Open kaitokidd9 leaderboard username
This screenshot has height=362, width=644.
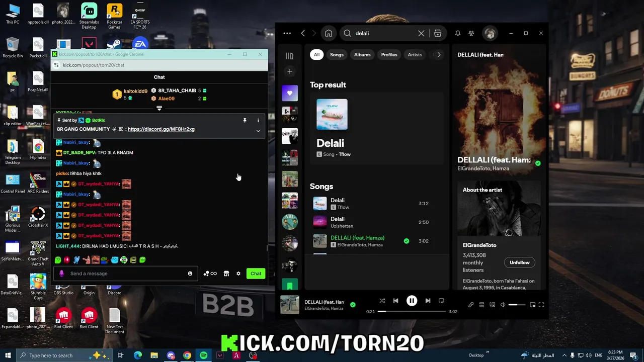135,91
